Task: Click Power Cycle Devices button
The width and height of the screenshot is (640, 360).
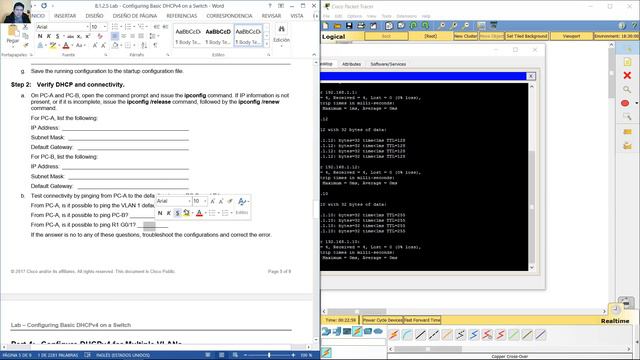Action: click(382, 320)
